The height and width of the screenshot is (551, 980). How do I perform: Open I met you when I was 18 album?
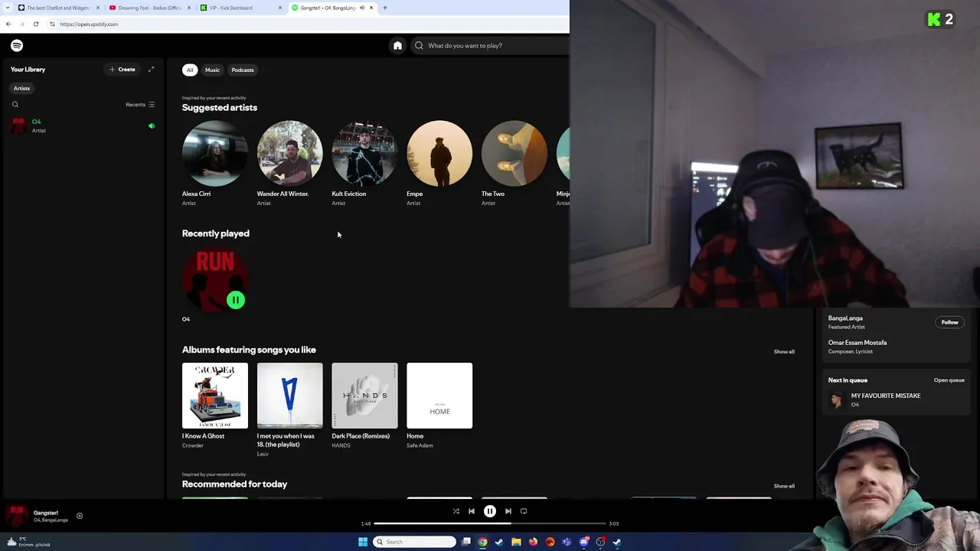tap(289, 410)
